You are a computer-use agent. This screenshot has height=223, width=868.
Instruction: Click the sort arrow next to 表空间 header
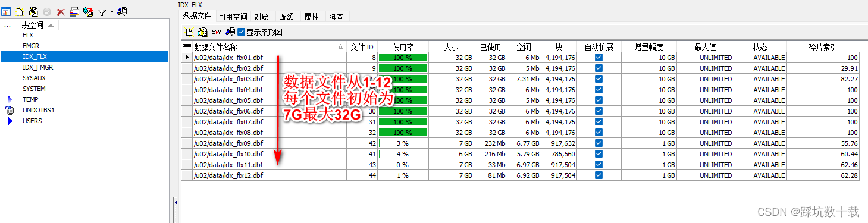[x=51, y=25]
